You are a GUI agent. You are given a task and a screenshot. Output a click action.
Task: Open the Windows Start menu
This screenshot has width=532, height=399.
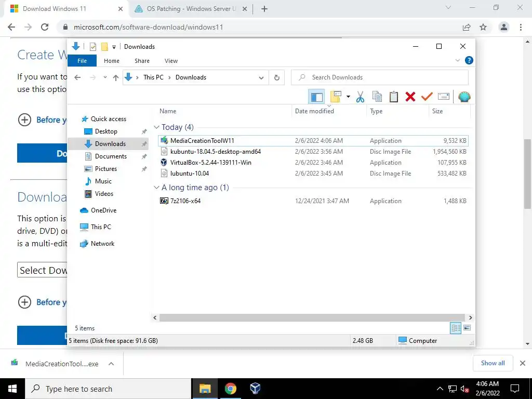(x=12, y=389)
